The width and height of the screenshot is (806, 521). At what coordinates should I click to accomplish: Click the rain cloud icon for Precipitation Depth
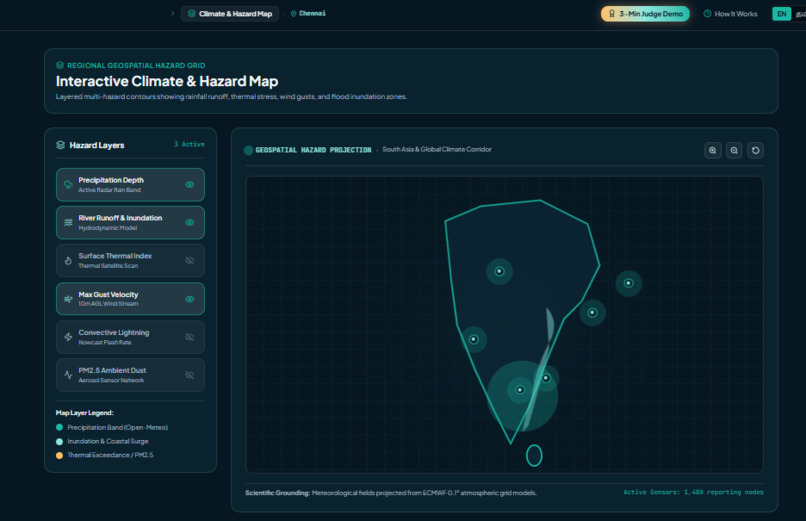coord(68,185)
